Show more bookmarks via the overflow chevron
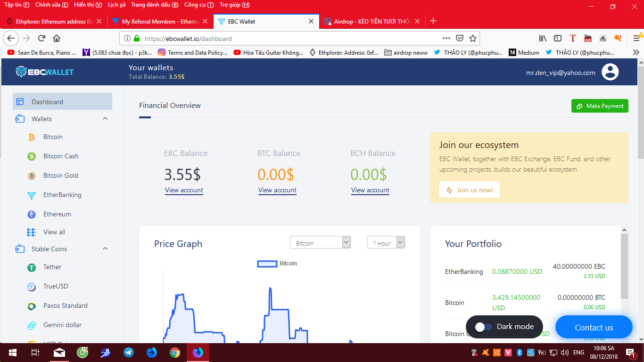Image resolution: width=644 pixels, height=362 pixels. 636,52
